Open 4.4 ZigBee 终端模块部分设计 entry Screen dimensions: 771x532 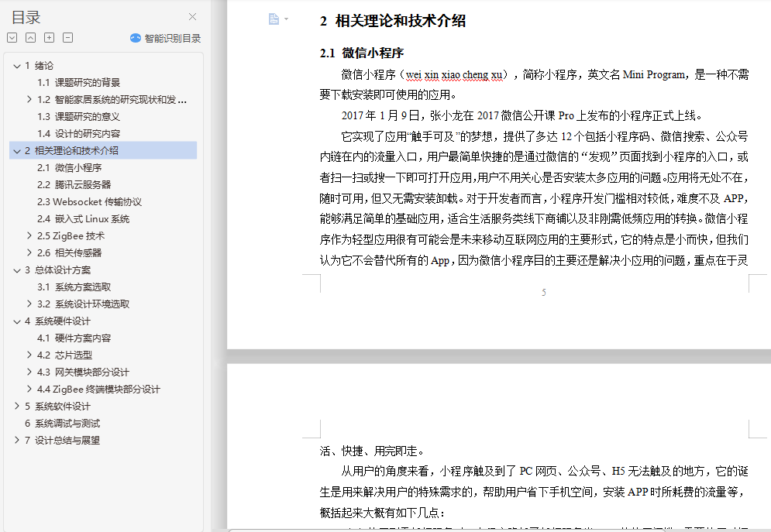pos(99,389)
